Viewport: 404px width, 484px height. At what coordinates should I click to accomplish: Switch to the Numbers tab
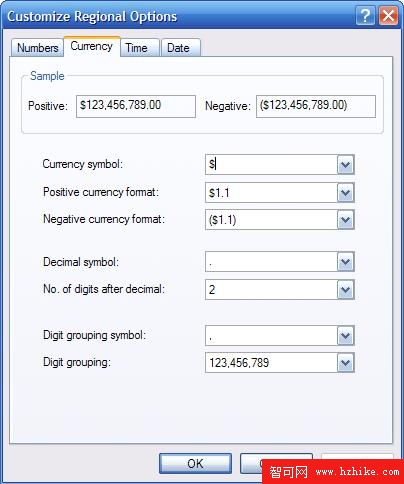[37, 48]
